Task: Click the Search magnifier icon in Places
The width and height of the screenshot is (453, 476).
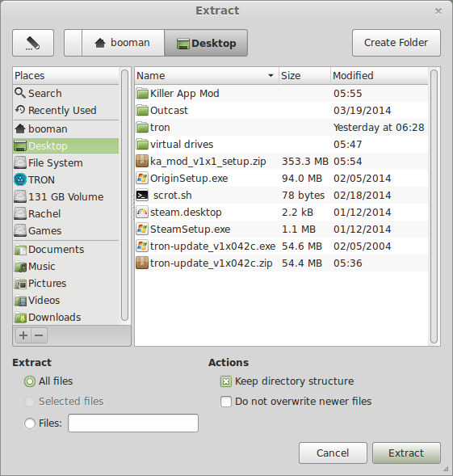Action: coord(20,93)
